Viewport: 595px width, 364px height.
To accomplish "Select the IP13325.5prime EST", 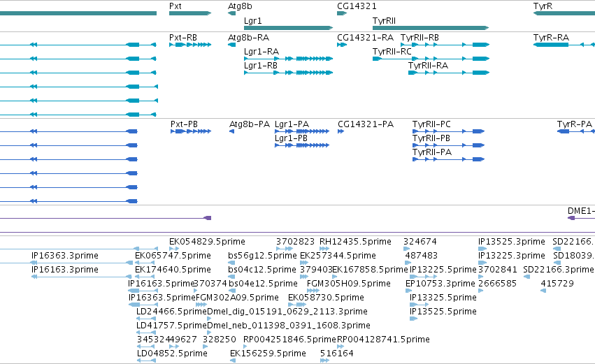I will coord(420,305).
